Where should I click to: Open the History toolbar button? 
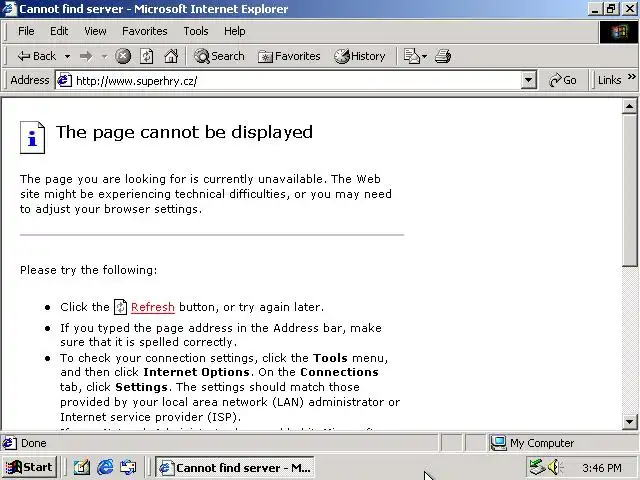[x=360, y=56]
